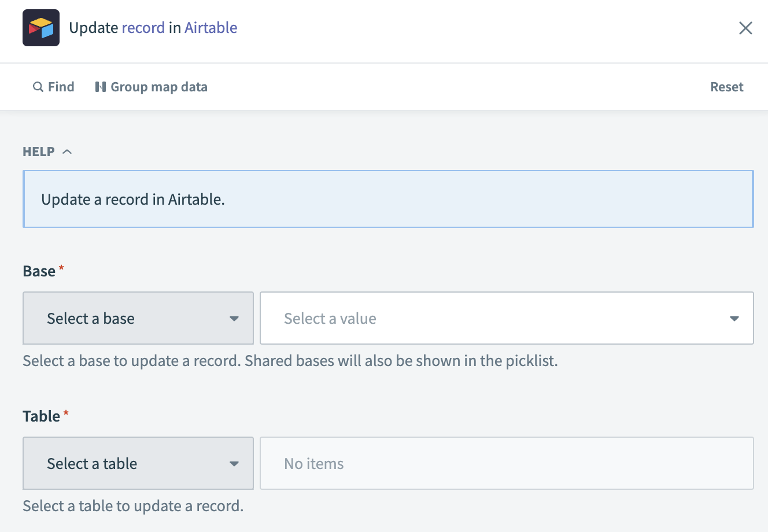
Task: Collapse the HELP section chevron
Action: [x=67, y=151]
